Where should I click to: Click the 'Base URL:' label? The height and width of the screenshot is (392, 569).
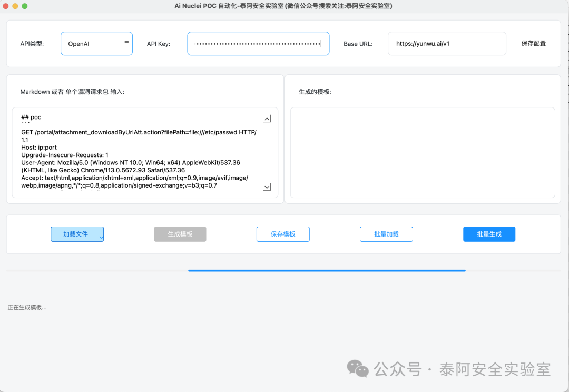pos(358,44)
